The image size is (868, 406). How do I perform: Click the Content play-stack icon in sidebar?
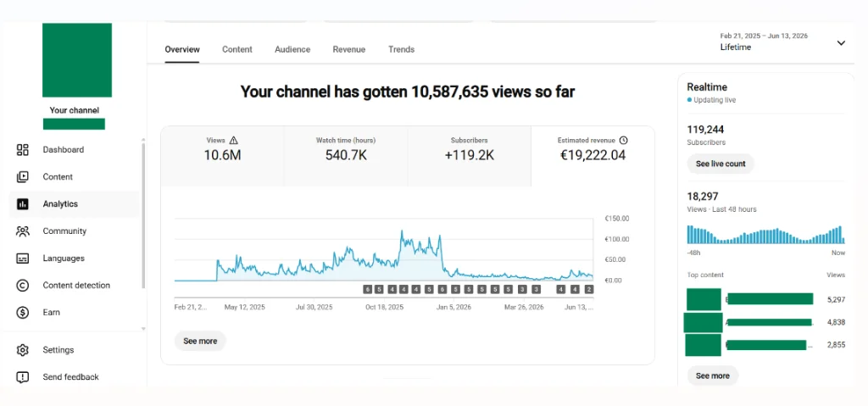(22, 176)
